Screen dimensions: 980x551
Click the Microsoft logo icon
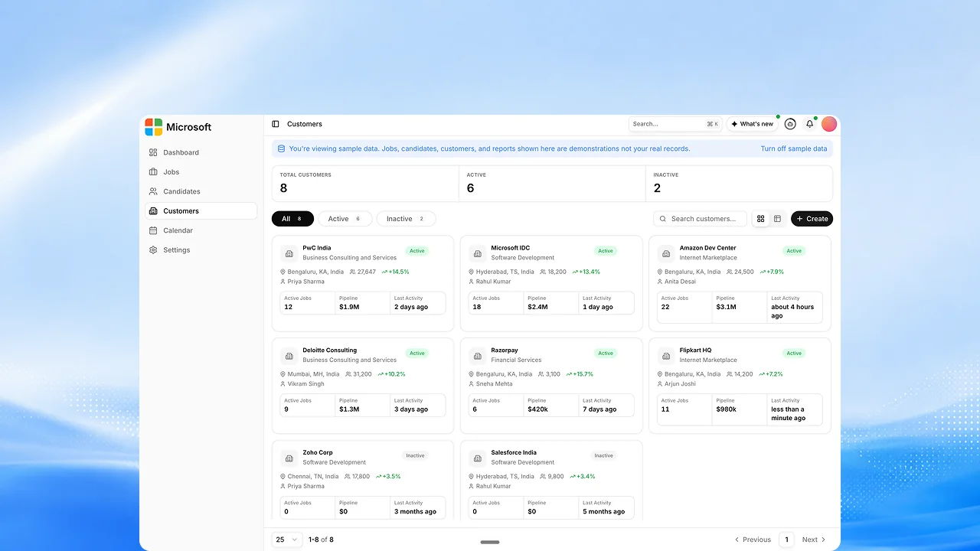pos(154,127)
